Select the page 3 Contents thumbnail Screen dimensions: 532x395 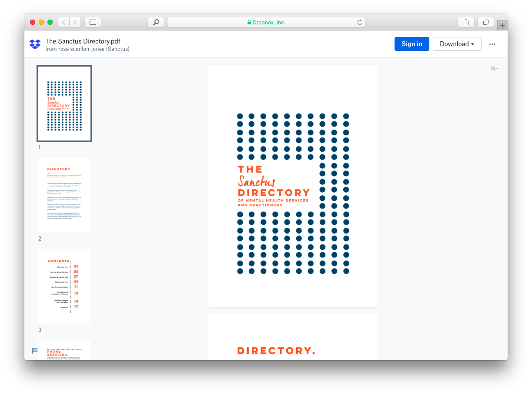click(x=64, y=286)
